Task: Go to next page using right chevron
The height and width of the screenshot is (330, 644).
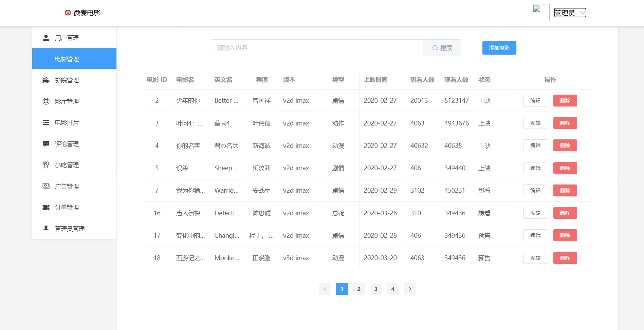Action: (x=410, y=289)
